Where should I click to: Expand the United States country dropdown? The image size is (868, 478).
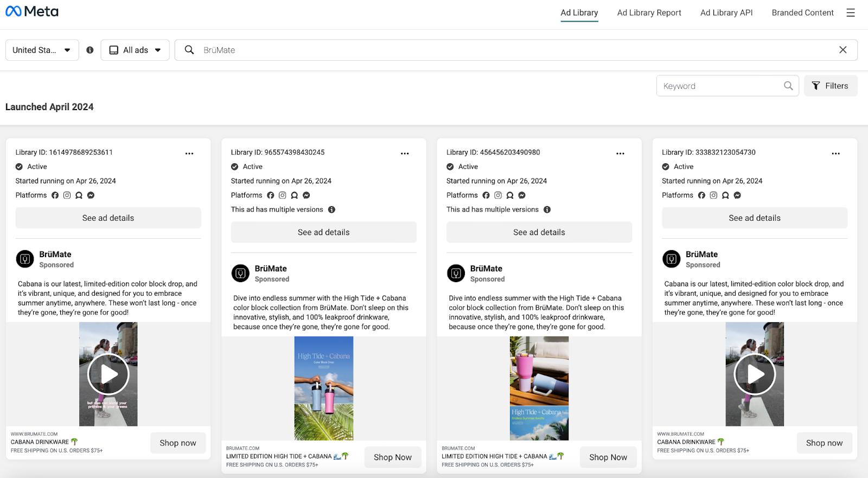click(42, 50)
